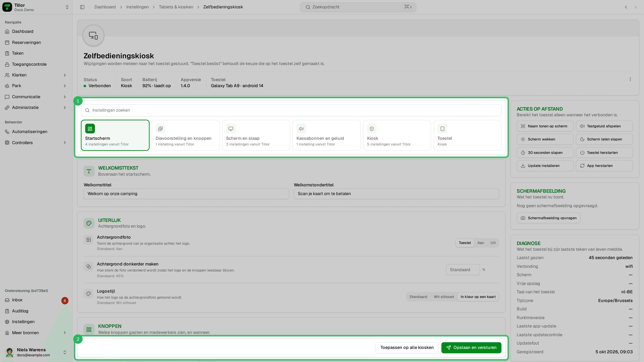Set Achtergrondfoto to Aan
The height and width of the screenshot is (362, 644).
[480, 243]
